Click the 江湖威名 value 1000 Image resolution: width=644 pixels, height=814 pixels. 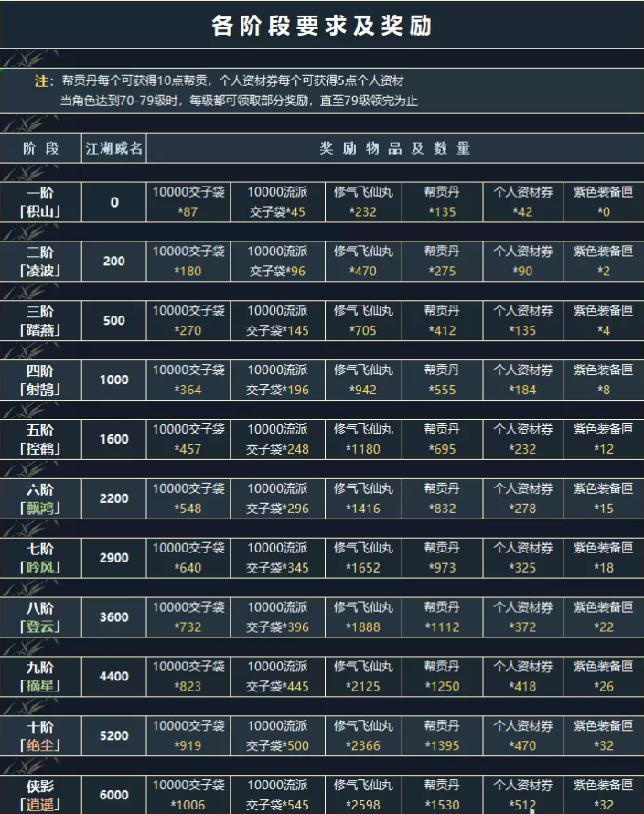point(113,380)
